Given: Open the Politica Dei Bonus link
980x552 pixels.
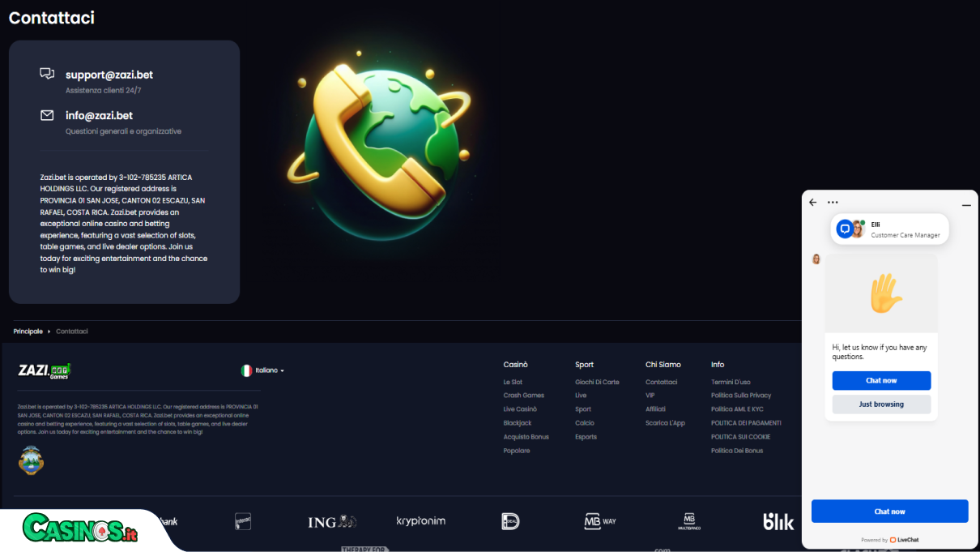Looking at the screenshot, I should point(737,451).
